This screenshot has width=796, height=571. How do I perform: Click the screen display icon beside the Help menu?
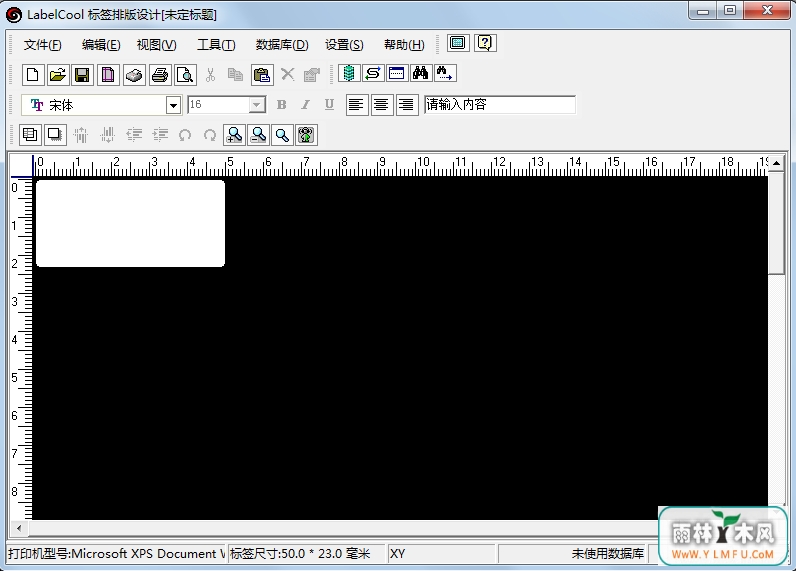point(458,43)
